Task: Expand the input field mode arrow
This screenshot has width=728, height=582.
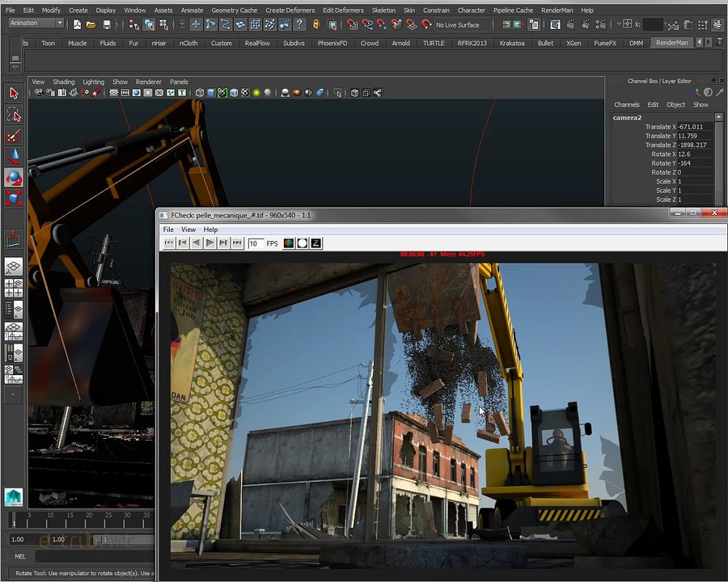Action: [620, 24]
